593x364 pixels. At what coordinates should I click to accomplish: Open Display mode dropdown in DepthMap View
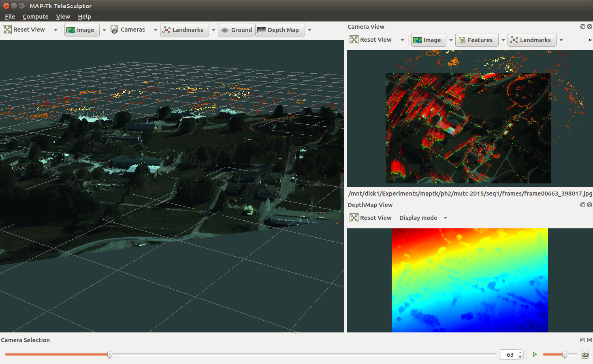click(x=423, y=218)
